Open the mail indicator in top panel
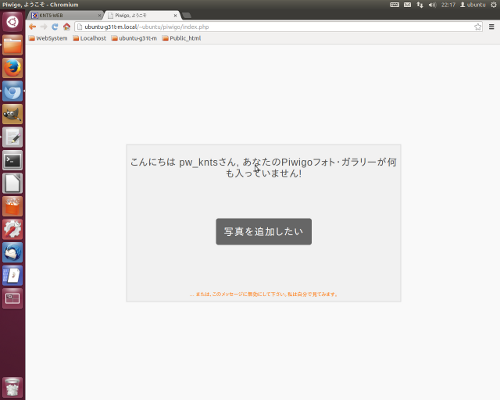Image resolution: width=500 pixels, height=400 pixels. [407, 5]
